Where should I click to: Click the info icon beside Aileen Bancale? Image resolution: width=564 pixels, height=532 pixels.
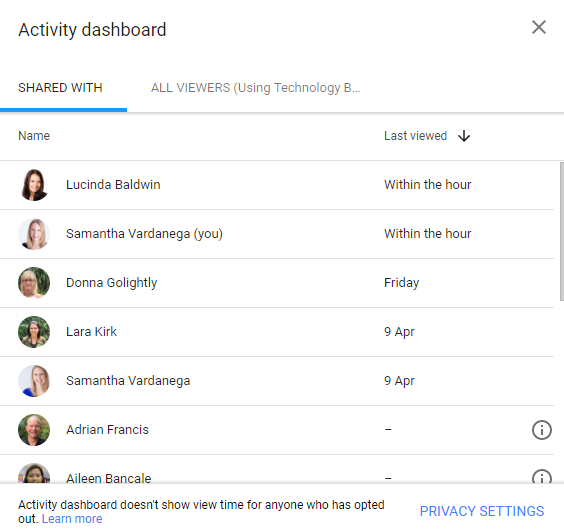click(541, 477)
